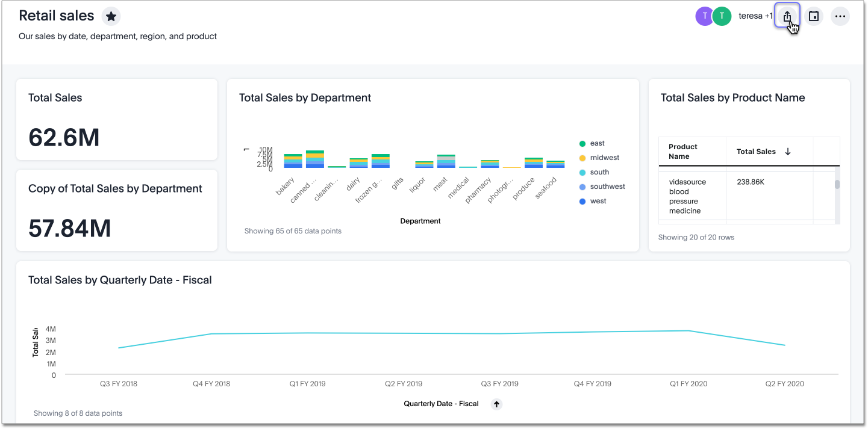Screen dimensions: 868x429
Task: Click the Quarterly Date - Fiscal axis title
Action: pyautogui.click(x=441, y=404)
